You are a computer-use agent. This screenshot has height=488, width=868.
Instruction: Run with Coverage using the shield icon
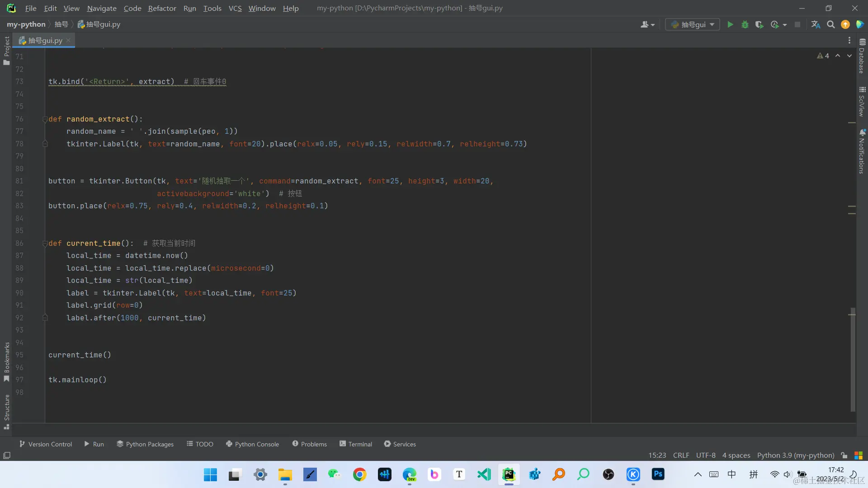pyautogui.click(x=759, y=24)
